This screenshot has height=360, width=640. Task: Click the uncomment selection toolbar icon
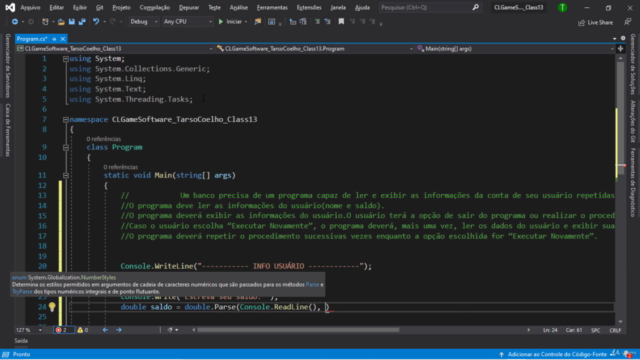click(327, 22)
